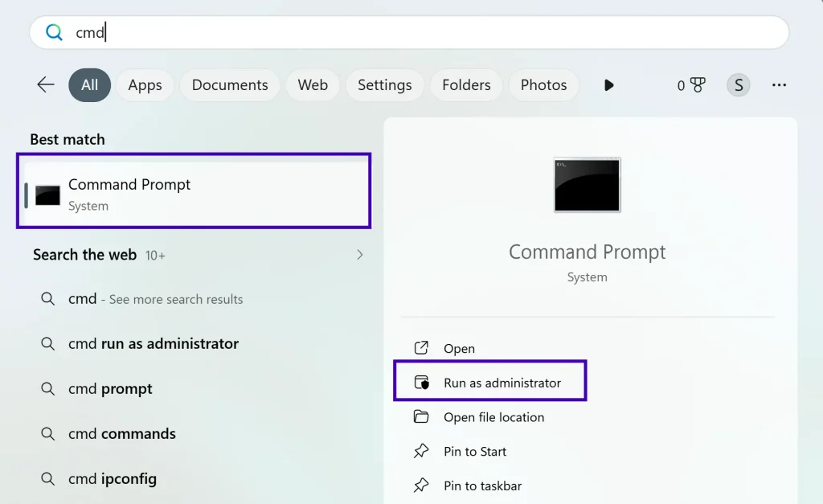Click the Run as administrator shield icon

(x=421, y=383)
